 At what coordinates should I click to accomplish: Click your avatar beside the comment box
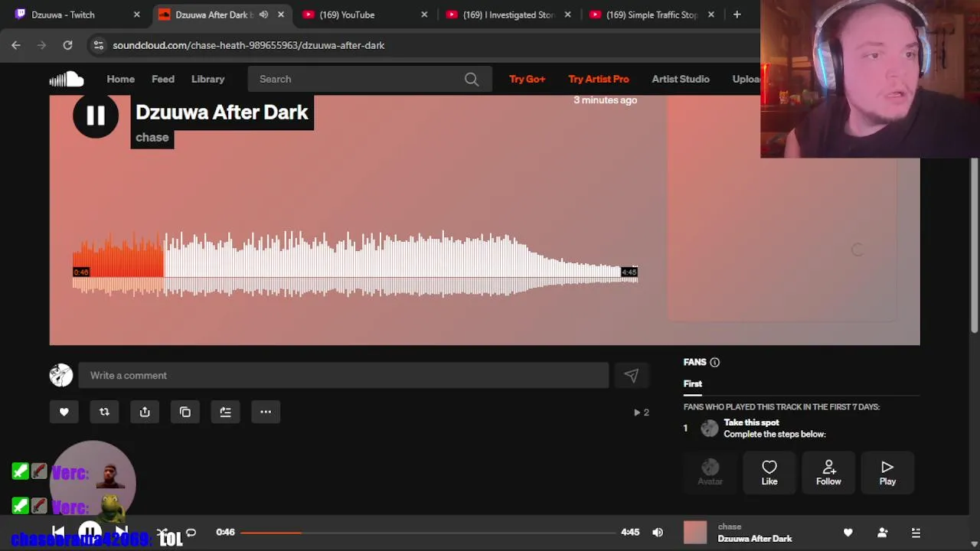(61, 375)
